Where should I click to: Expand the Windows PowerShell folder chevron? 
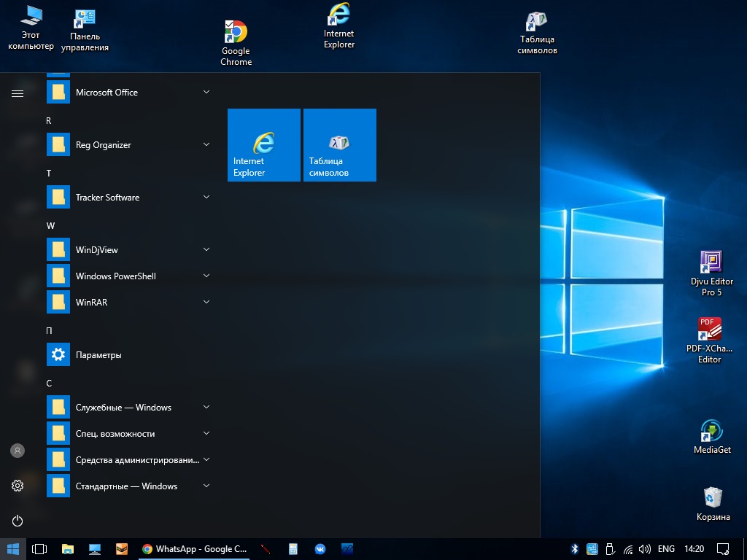click(x=206, y=275)
